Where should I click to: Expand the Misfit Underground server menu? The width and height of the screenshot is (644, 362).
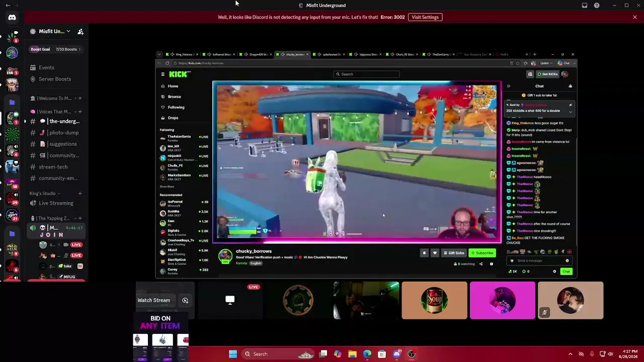point(68,31)
